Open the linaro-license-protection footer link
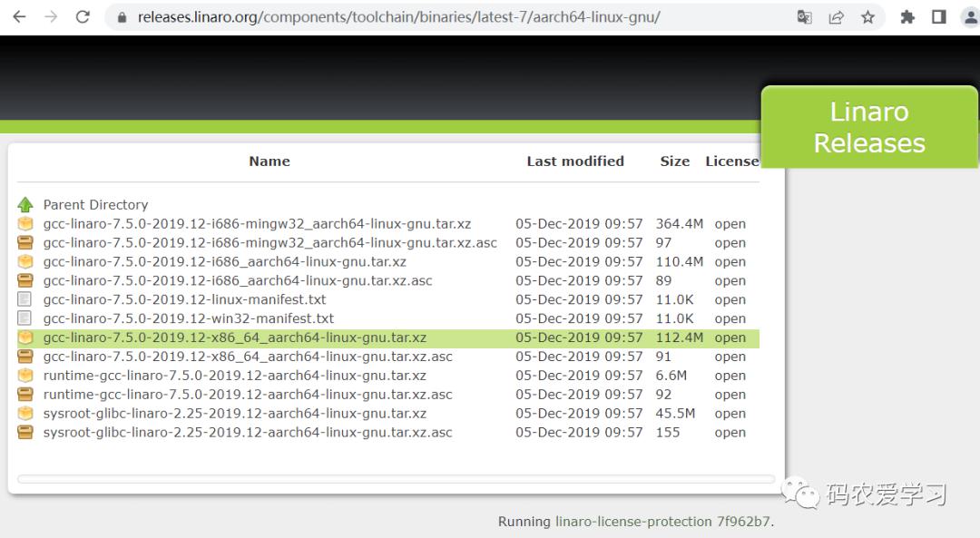Screen dimensions: 980x538 pyautogui.click(x=633, y=521)
